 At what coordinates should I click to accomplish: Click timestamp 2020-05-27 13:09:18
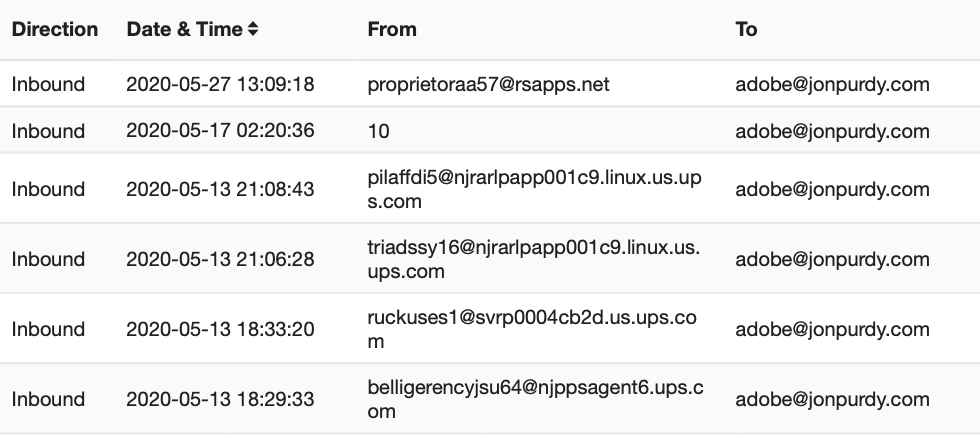[220, 85]
